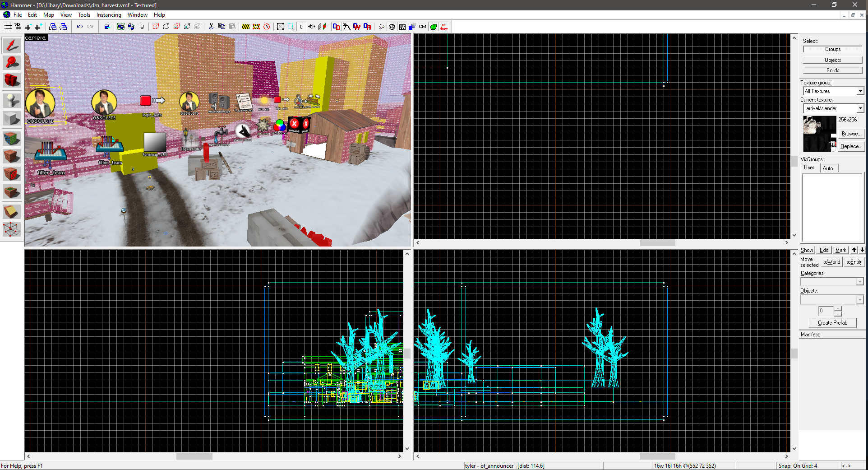Click the camera label in 3D viewport
This screenshot has width=868, height=470.
point(36,38)
